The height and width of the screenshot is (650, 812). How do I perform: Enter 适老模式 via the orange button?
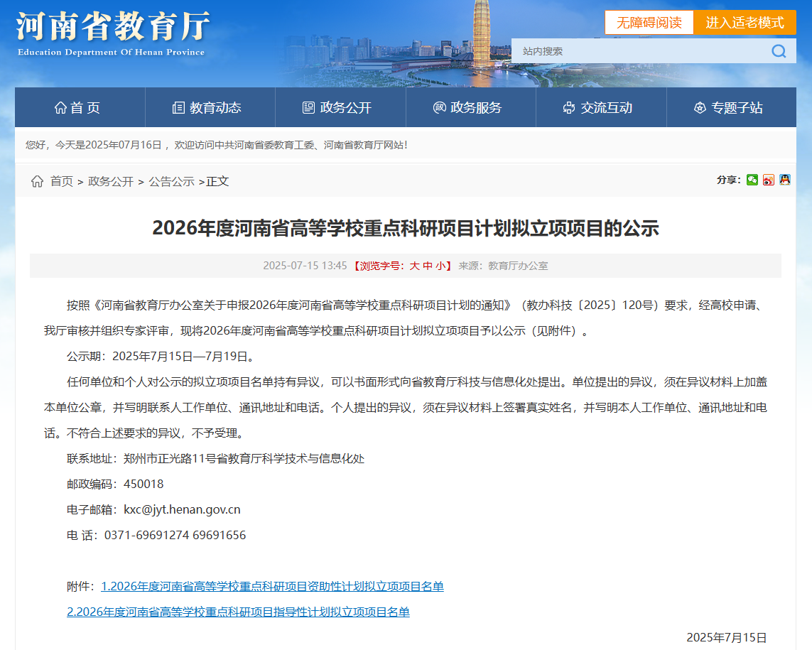coord(745,22)
